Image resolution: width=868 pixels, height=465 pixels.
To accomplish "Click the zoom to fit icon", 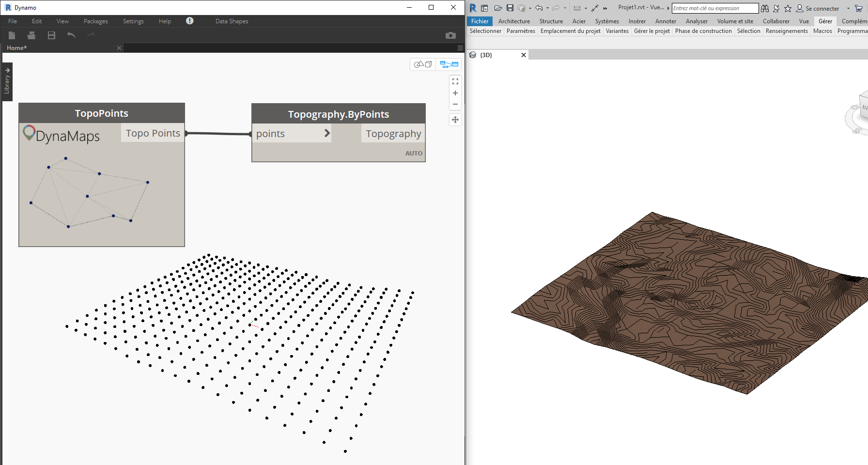I will click(x=455, y=81).
